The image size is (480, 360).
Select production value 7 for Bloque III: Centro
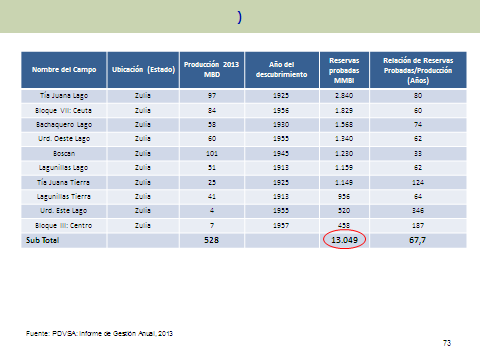point(212,226)
